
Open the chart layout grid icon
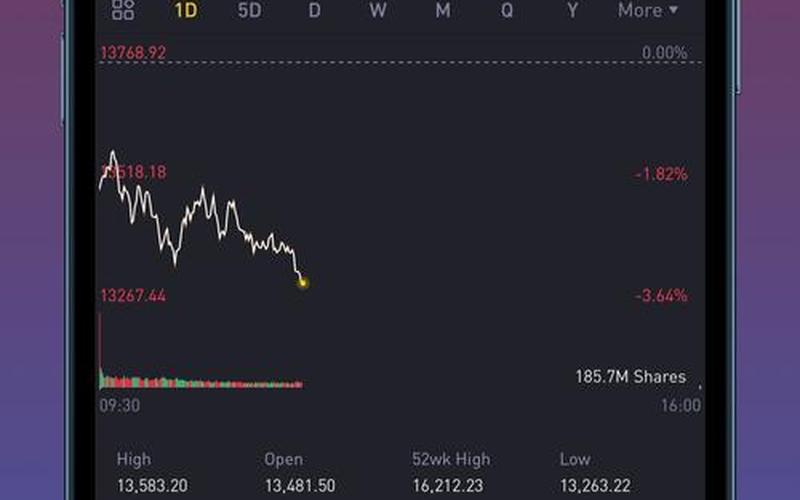pos(123,10)
